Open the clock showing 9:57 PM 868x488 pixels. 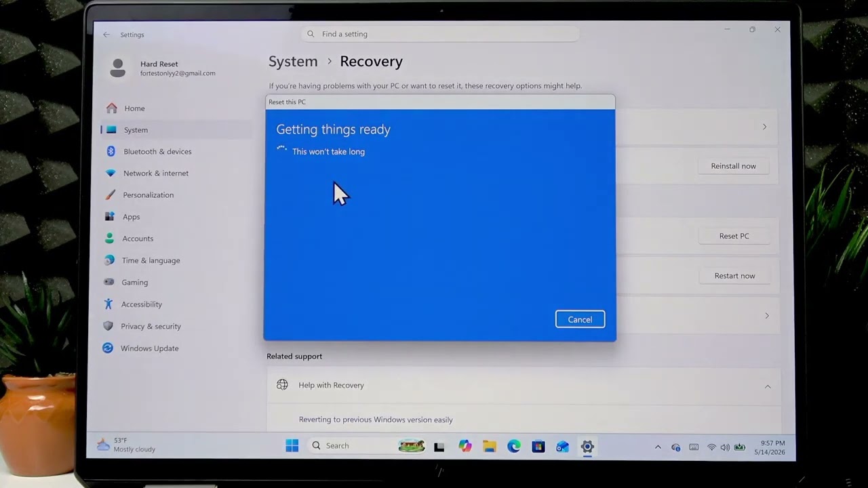click(770, 447)
